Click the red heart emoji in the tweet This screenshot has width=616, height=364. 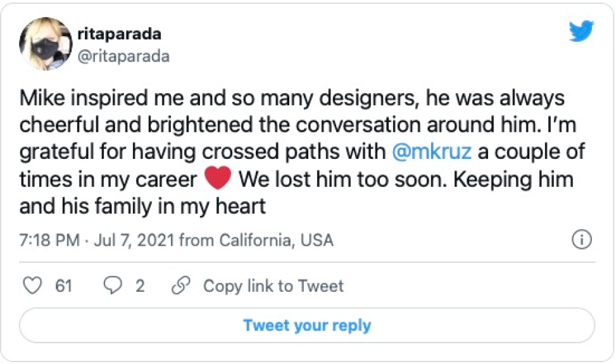(x=217, y=180)
